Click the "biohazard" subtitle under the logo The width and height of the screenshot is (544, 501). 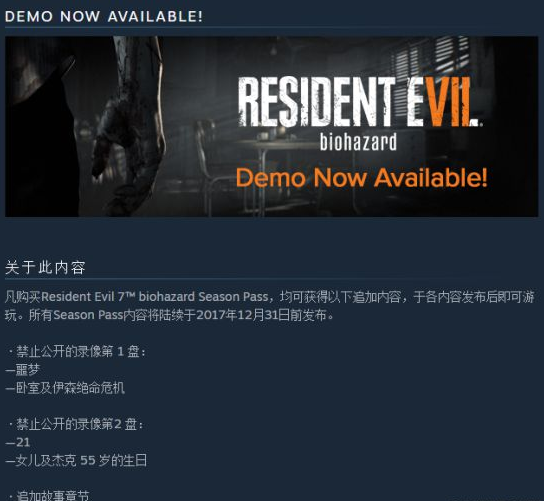[x=358, y=142]
